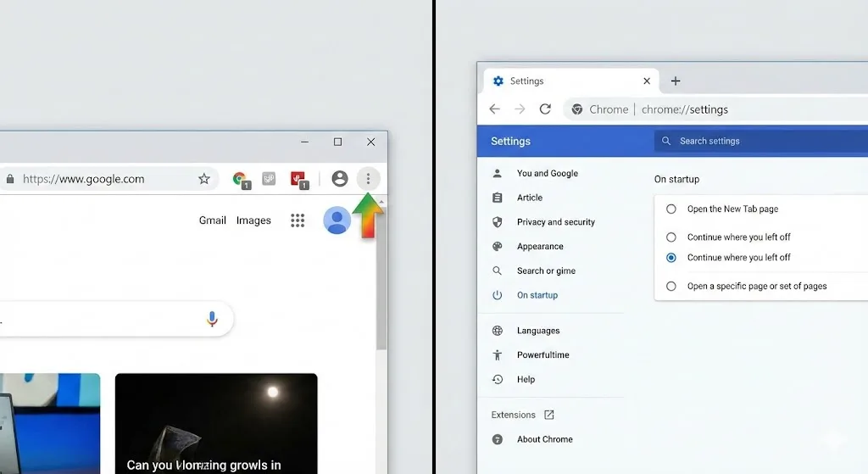Close the Google Chrome window
Viewport: 868px width, 474px height.
tap(371, 142)
